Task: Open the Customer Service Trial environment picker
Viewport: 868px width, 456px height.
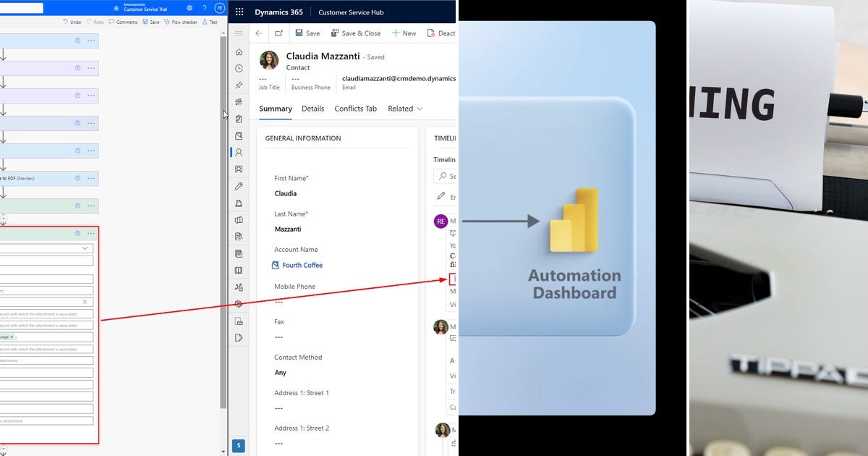Action: coord(142,9)
